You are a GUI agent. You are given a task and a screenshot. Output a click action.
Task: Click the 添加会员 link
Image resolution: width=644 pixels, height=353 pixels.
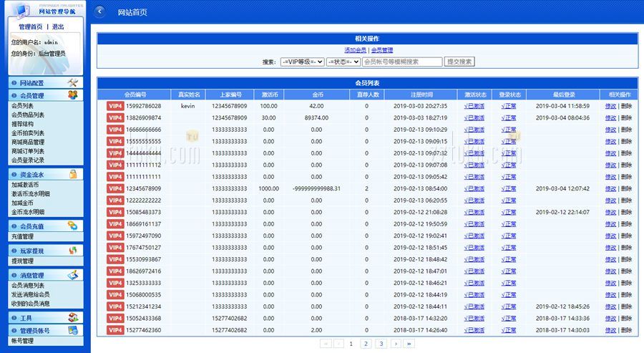355,50
